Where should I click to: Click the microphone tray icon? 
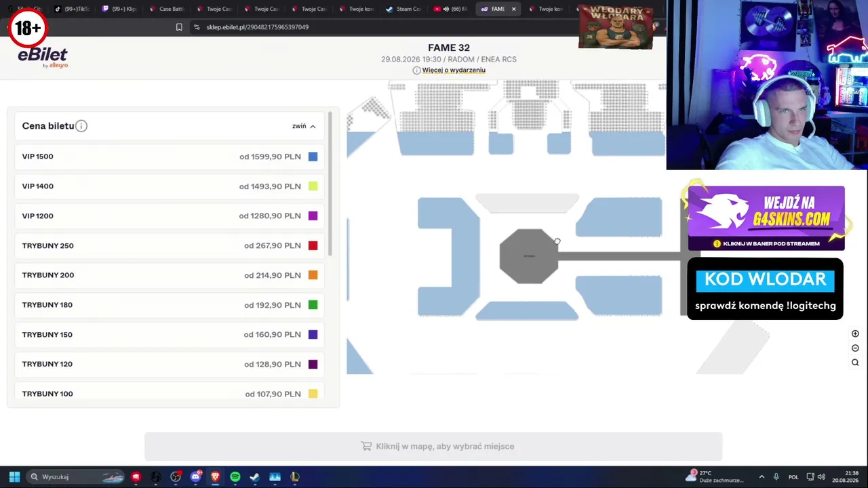pyautogui.click(x=776, y=476)
